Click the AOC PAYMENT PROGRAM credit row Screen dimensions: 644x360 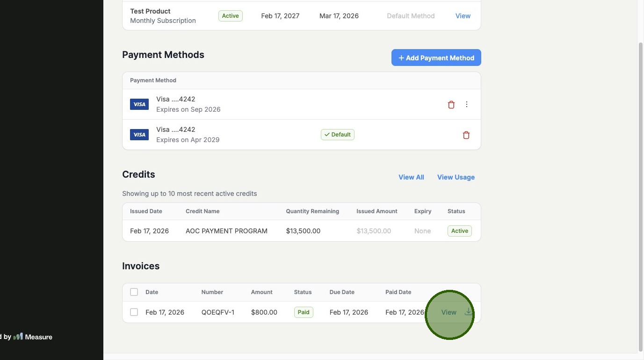[226, 231]
